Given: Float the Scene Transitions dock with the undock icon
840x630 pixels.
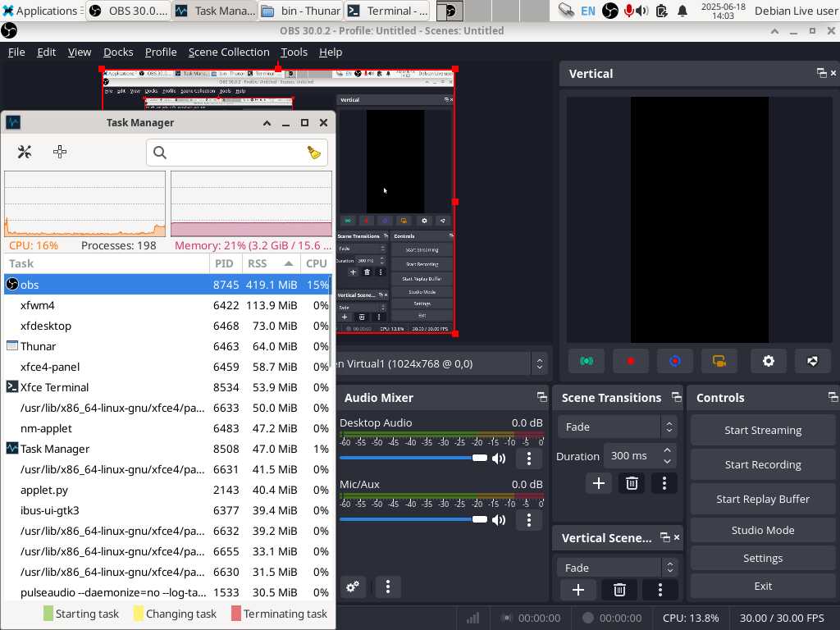Looking at the screenshot, I should (x=677, y=397).
